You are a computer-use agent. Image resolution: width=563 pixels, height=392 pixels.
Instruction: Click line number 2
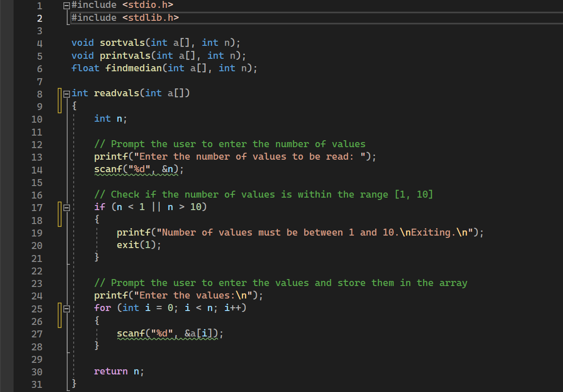(x=39, y=18)
